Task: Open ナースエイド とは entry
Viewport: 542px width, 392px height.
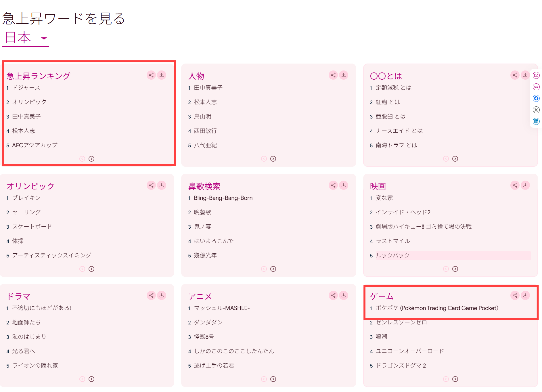Action: [x=399, y=131]
